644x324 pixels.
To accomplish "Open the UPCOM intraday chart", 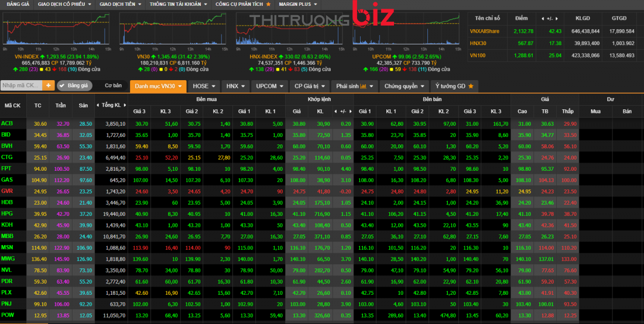I will pyautogui.click(x=406, y=29).
